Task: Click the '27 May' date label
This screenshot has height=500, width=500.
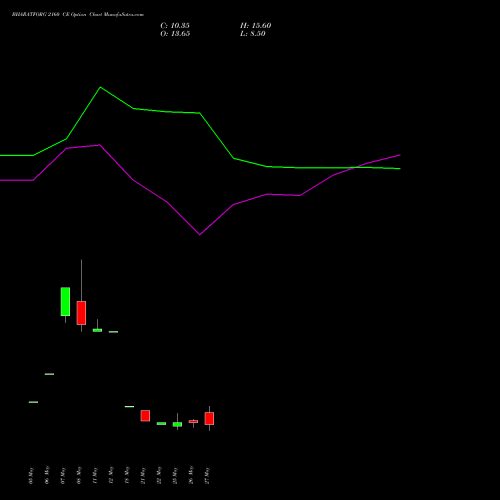Action: [x=207, y=476]
